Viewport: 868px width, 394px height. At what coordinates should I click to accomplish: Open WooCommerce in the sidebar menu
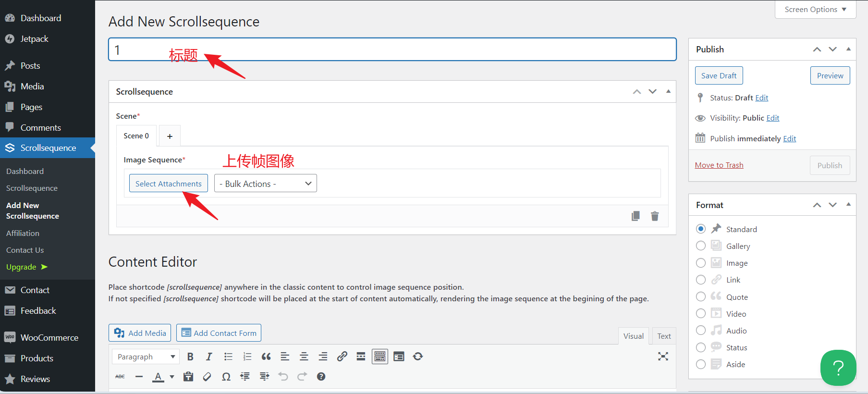(49, 338)
